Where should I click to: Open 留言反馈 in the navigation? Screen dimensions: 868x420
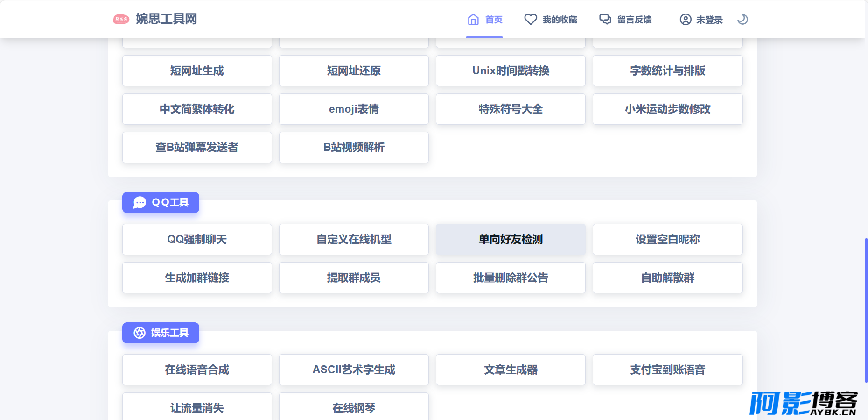(625, 19)
